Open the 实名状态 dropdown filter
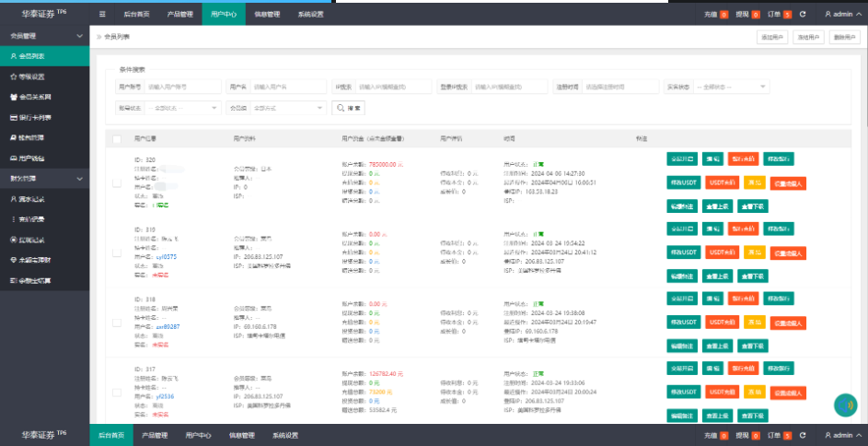 (731, 87)
